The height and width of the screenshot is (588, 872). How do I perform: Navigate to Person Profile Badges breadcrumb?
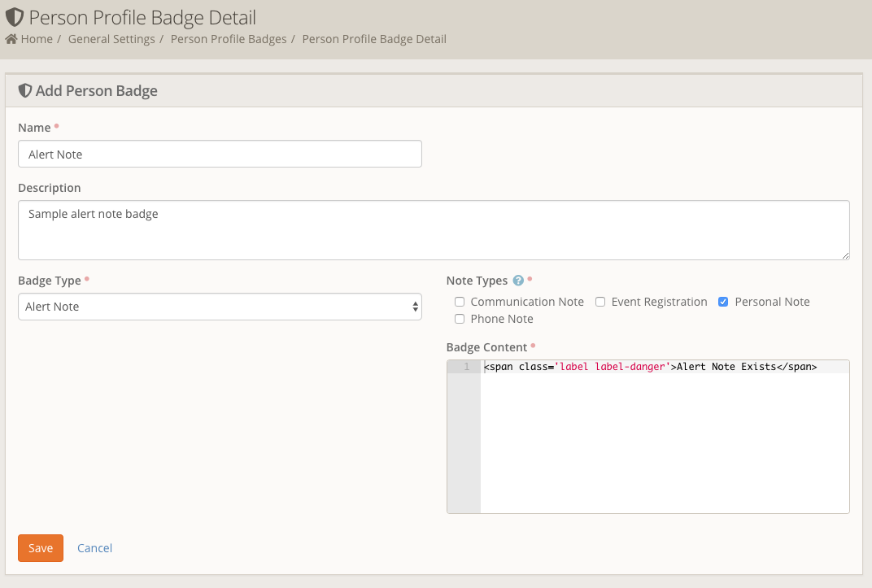point(228,39)
